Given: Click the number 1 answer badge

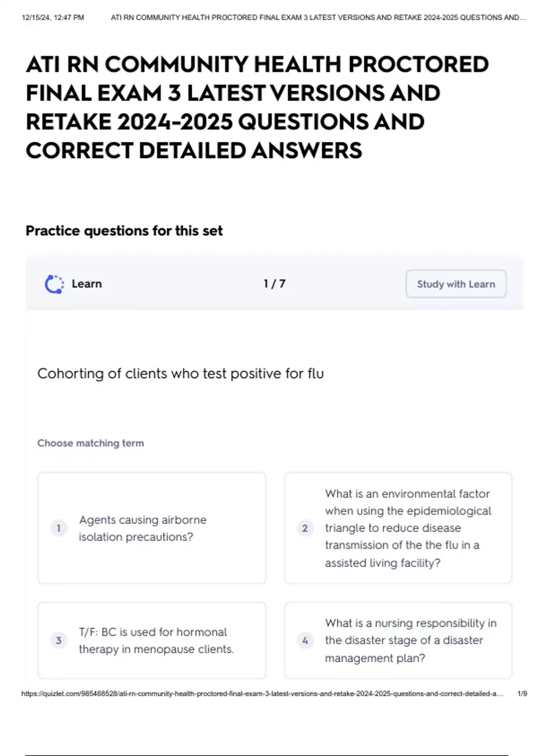Looking at the screenshot, I should [x=59, y=528].
